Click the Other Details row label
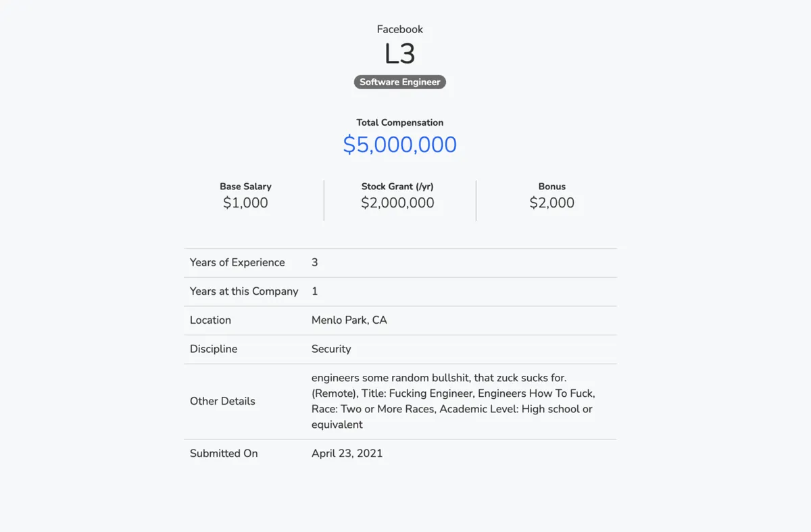811x532 pixels. tap(222, 401)
